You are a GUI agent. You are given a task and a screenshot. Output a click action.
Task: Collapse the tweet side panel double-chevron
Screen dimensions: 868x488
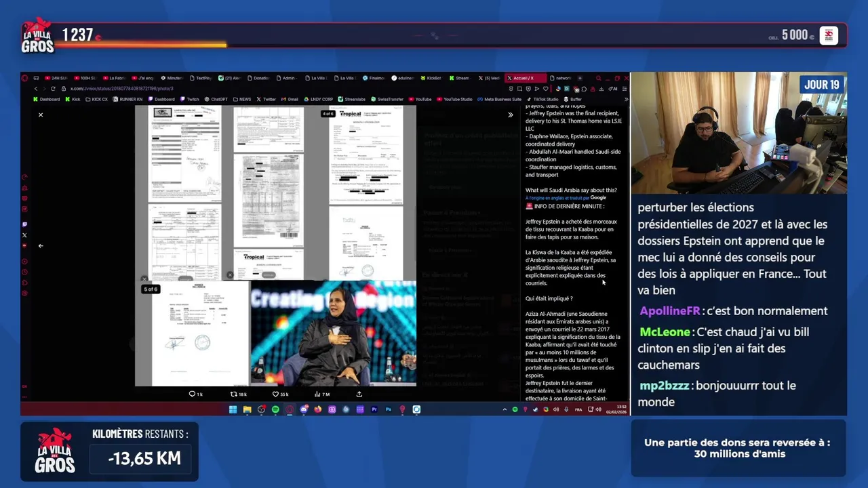511,115
